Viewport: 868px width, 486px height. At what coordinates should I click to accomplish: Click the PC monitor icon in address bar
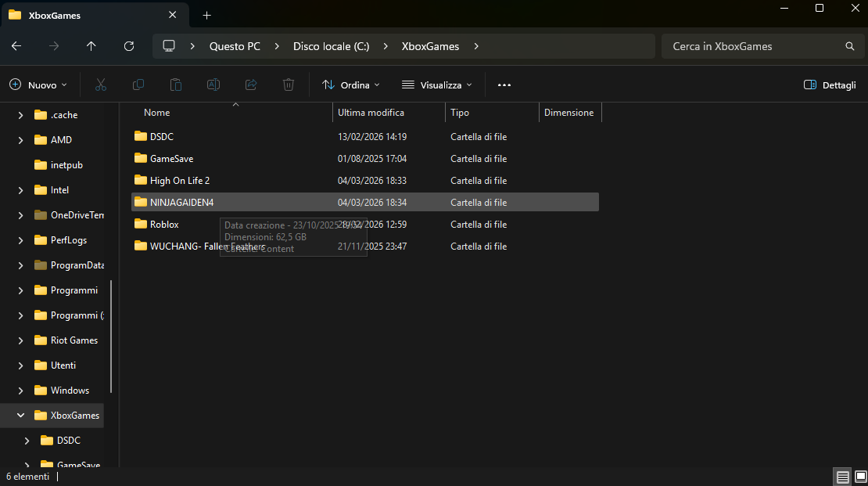coord(169,46)
